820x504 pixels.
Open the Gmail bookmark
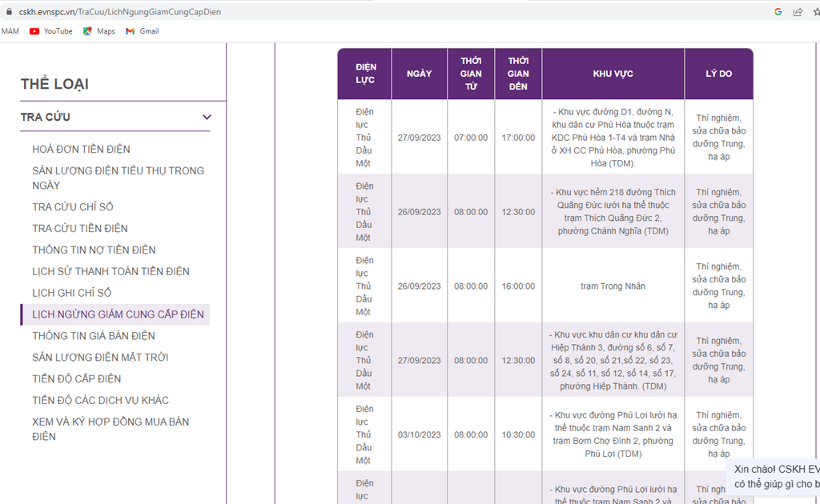(143, 31)
